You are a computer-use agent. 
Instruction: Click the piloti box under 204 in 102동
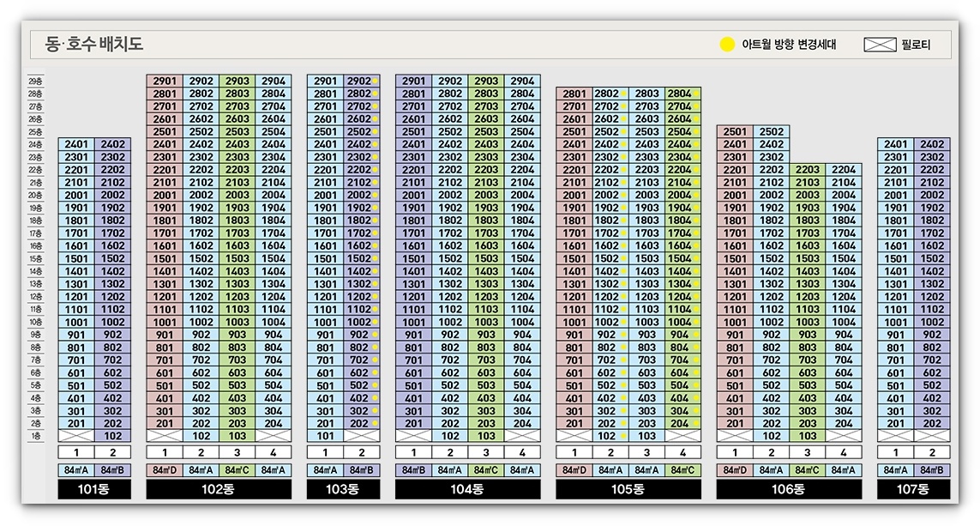pos(274,436)
